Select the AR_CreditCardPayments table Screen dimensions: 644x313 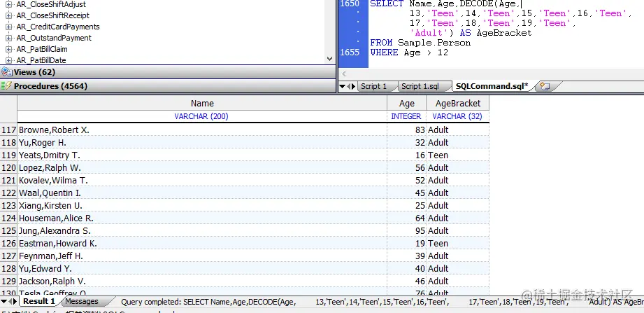[x=58, y=27]
